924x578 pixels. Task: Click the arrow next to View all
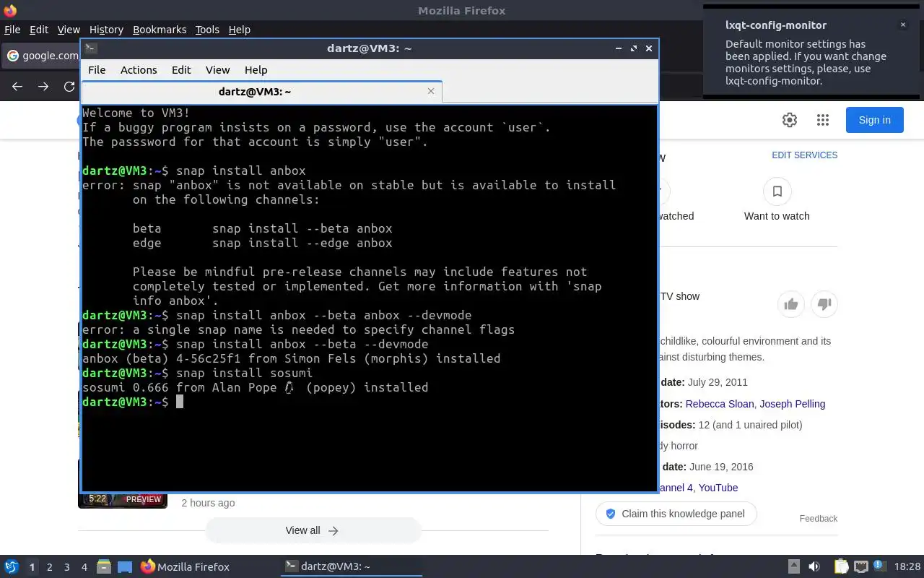click(333, 530)
